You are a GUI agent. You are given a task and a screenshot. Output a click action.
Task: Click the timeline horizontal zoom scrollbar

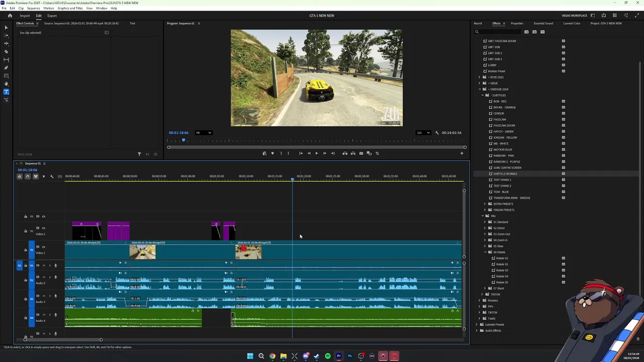click(63, 340)
